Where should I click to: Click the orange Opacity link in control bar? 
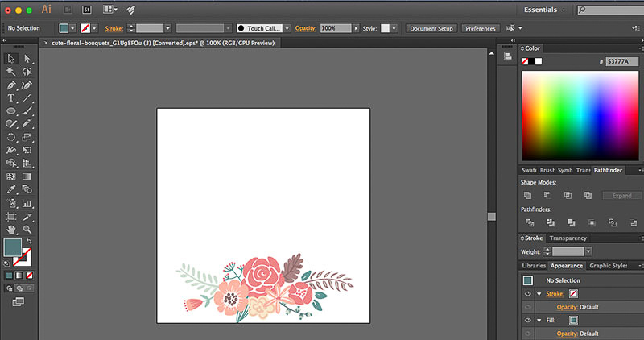tap(306, 28)
